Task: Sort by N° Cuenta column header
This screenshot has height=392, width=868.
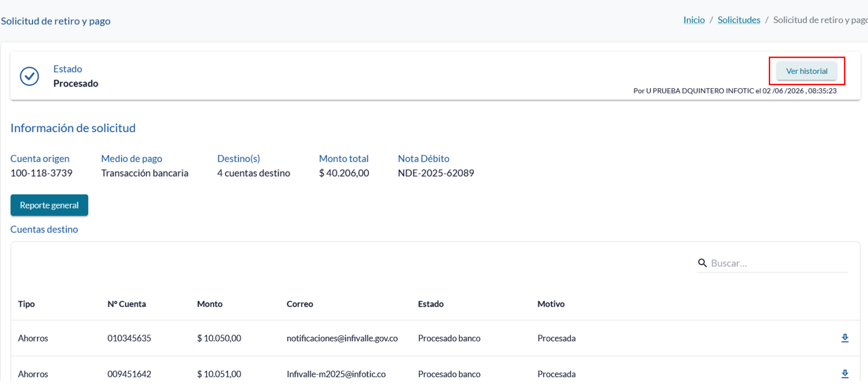Action: pos(127,304)
